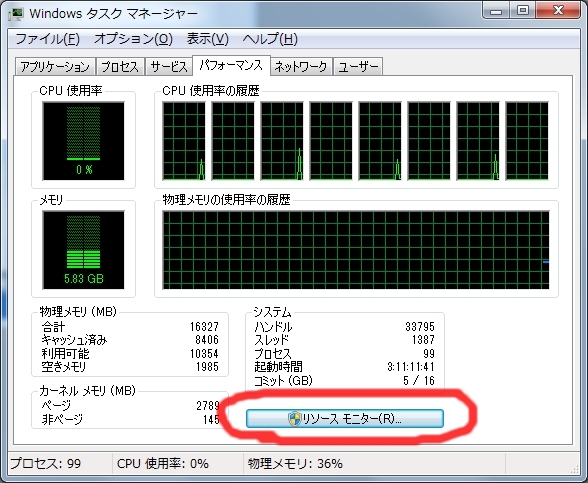The width and height of the screenshot is (588, 483).
Task: Switch to the ネットワーク tab
Action: (x=301, y=67)
